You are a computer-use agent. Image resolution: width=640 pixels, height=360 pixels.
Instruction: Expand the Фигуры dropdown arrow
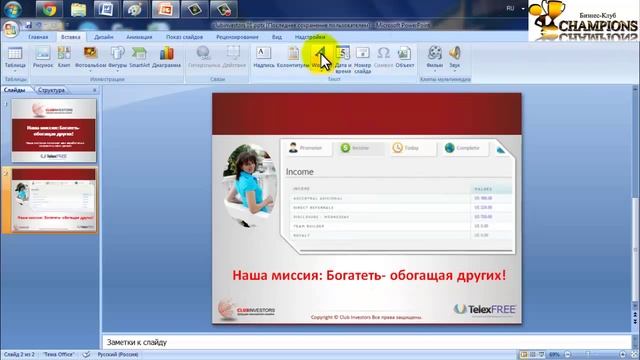coord(118,71)
